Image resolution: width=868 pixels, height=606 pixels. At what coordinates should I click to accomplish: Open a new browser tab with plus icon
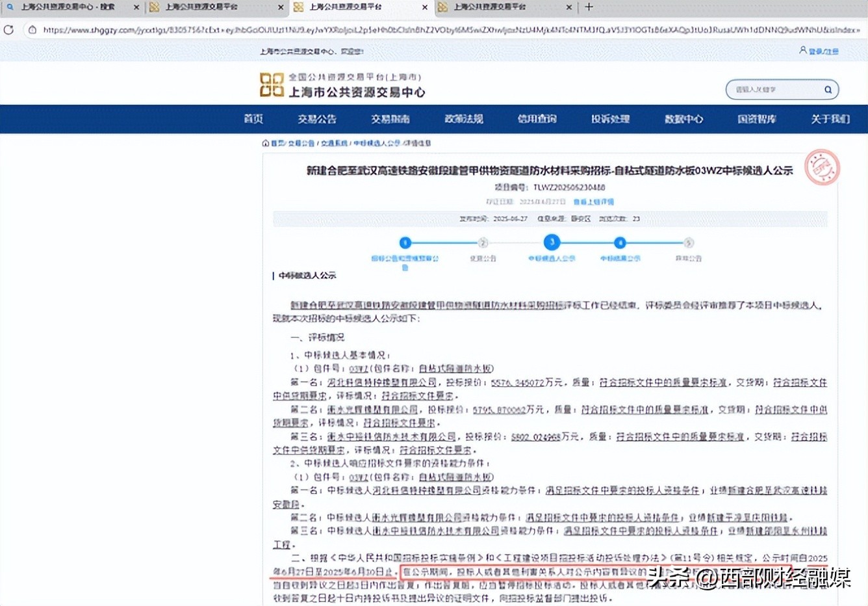click(x=587, y=7)
